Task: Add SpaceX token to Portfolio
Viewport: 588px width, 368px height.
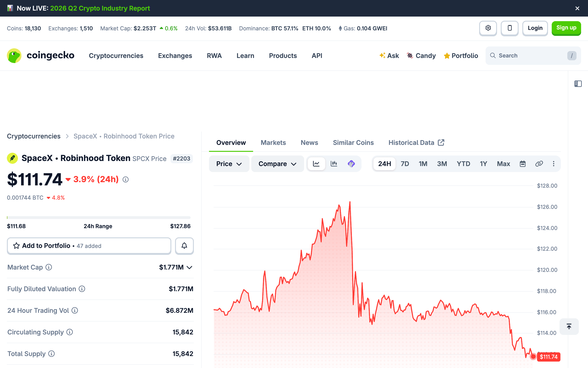Action: (x=89, y=246)
